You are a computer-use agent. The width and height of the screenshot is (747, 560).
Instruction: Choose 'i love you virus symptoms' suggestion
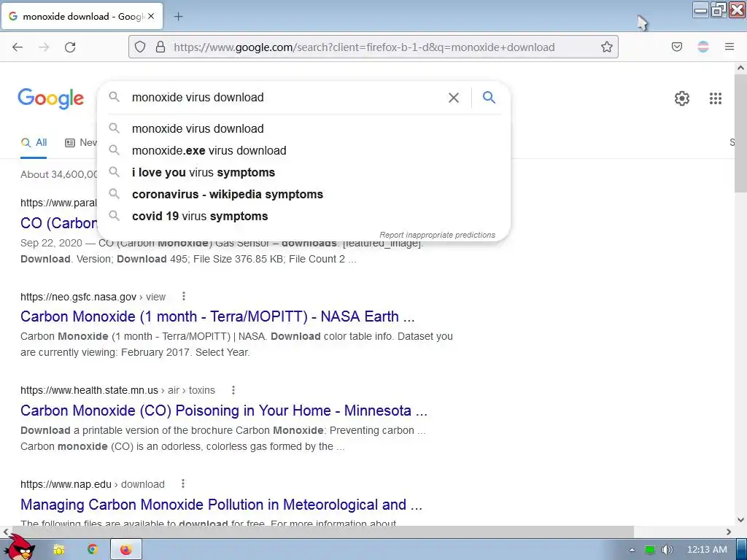click(304, 172)
